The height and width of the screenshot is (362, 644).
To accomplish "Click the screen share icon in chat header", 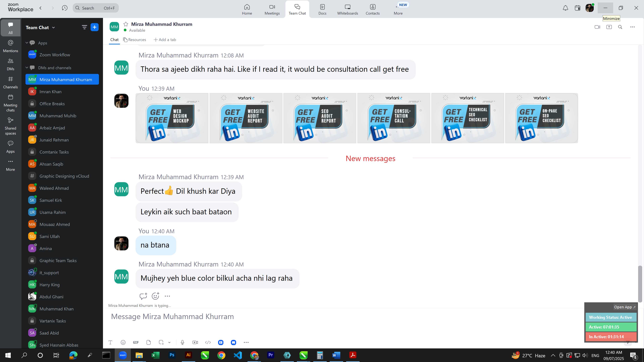I will 609,27.
